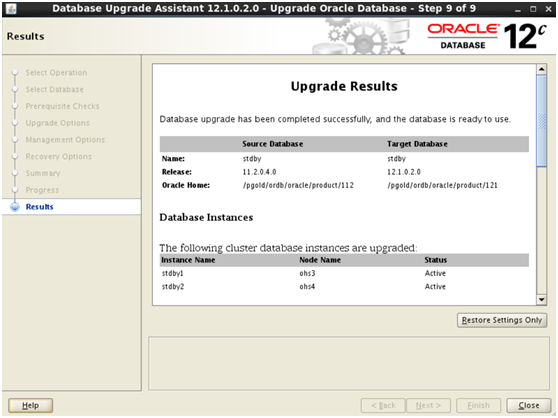Image resolution: width=558 pixels, height=418 pixels.
Task: Click the Target Database column header
Action: click(417, 144)
